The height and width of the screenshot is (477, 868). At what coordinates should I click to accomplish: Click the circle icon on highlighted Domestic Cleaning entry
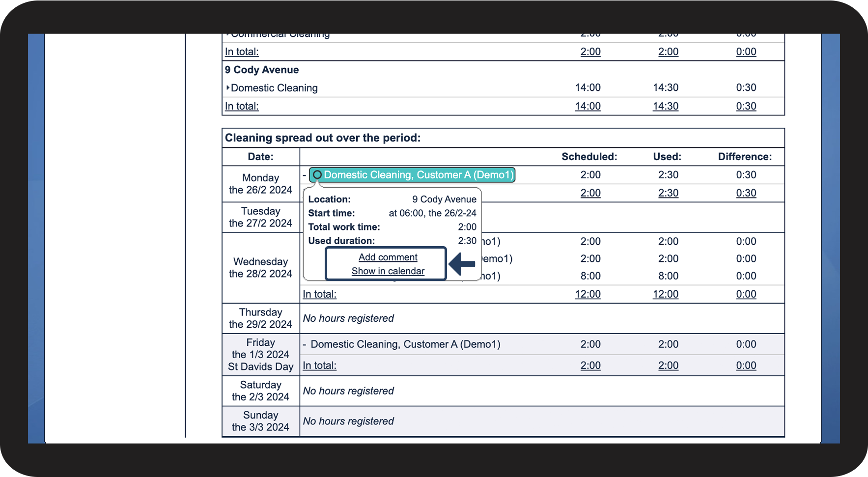(317, 175)
